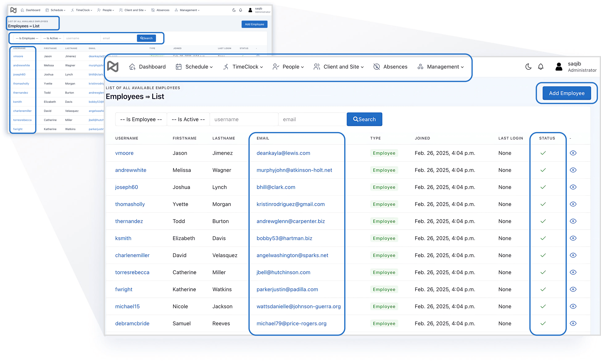Click Add Employee button in front window
The height and width of the screenshot is (364, 601).
tap(567, 93)
